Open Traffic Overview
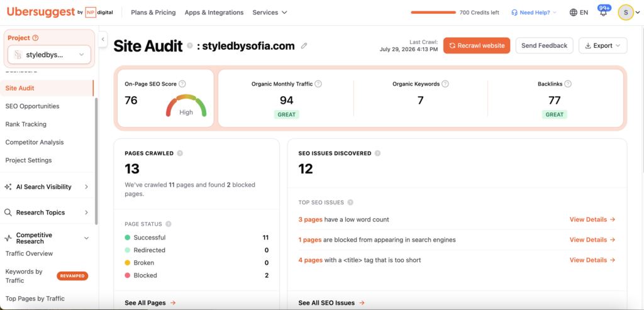This screenshot has height=310, width=644. coord(29,253)
